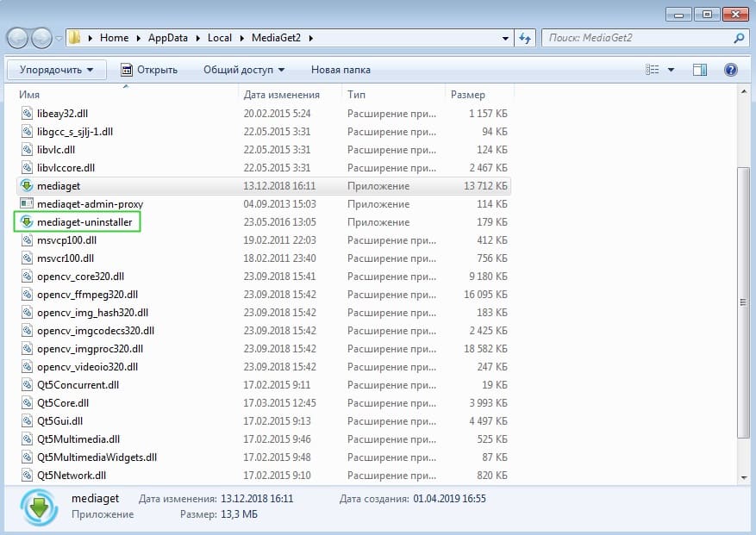Click the AppData breadcrumb segment
The width and height of the screenshot is (756, 535).
(168, 38)
